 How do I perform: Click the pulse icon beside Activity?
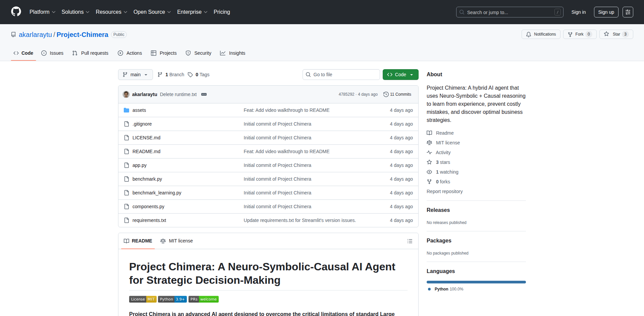(x=429, y=152)
